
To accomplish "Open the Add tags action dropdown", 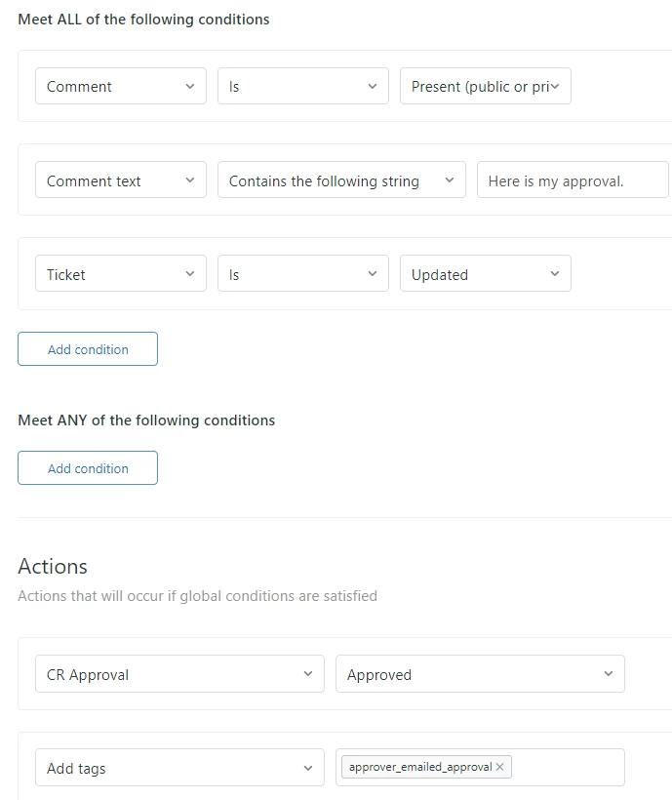I will tap(179, 768).
